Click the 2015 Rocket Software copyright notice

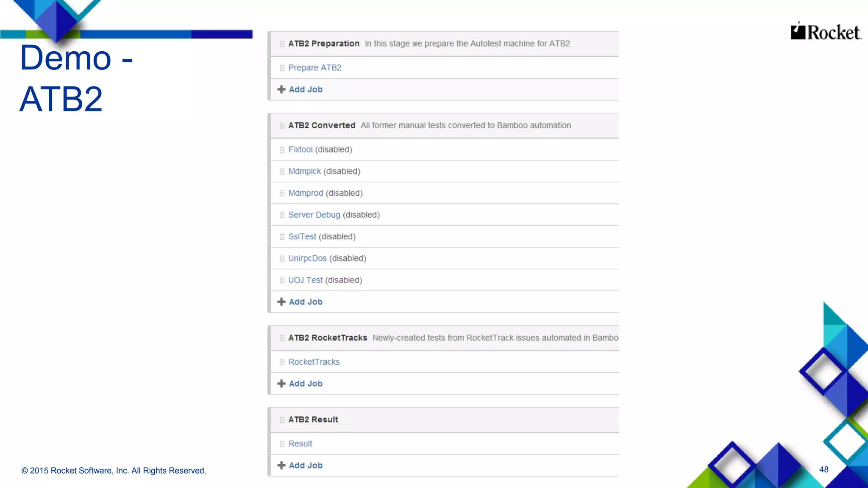pyautogui.click(x=114, y=471)
